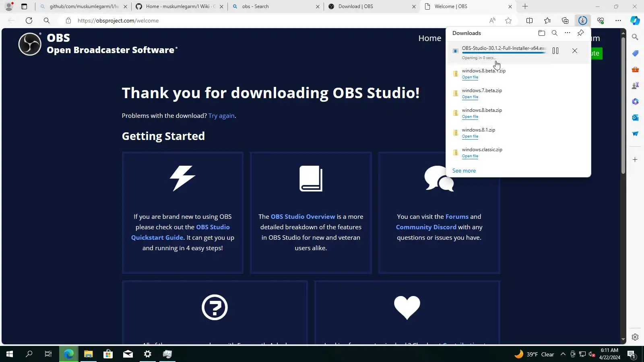
Task: Show hidden system tray icons
Action: coord(563,354)
